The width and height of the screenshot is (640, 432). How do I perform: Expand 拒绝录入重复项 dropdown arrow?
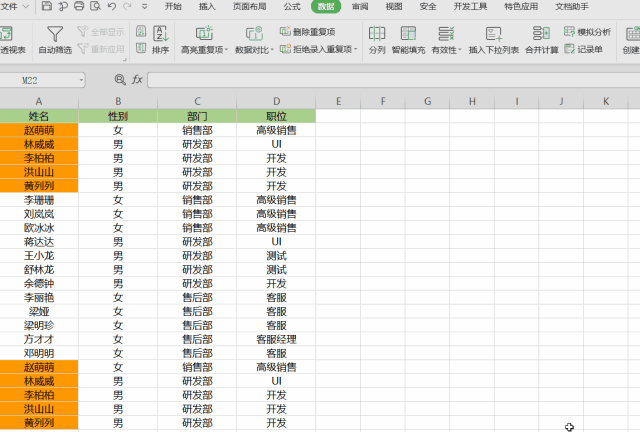[x=356, y=49]
